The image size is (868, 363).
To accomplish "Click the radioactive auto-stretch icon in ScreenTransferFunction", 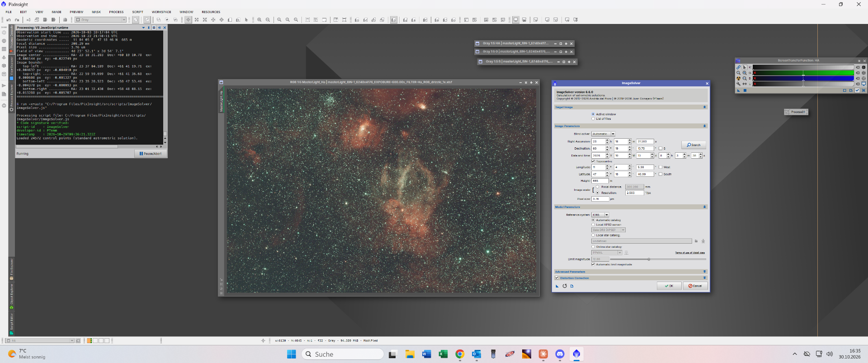I will click(738, 78).
